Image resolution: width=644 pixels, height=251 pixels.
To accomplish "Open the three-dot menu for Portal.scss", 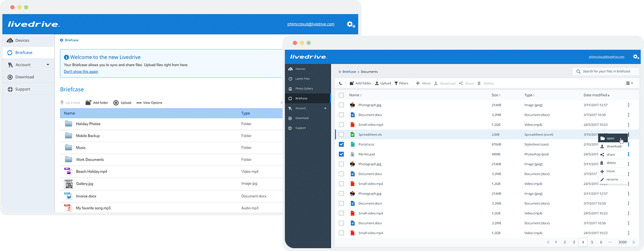I will (628, 145).
